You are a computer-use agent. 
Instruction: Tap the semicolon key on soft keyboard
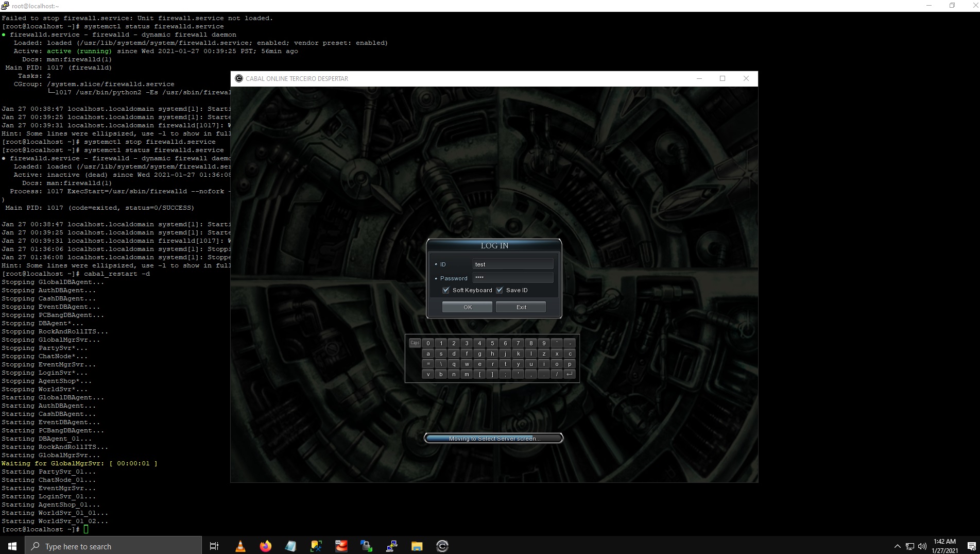point(505,374)
